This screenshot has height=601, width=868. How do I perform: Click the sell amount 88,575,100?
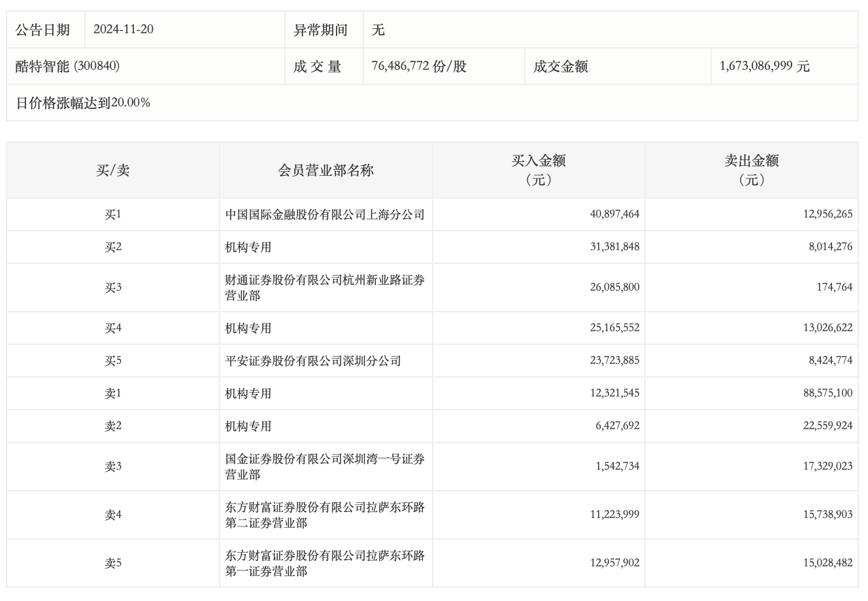tap(827, 393)
